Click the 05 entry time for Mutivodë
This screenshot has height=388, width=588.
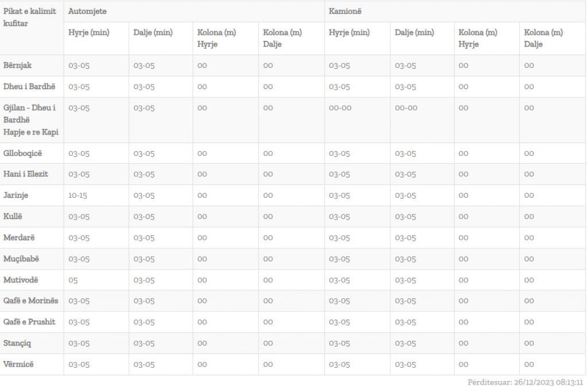(73, 280)
